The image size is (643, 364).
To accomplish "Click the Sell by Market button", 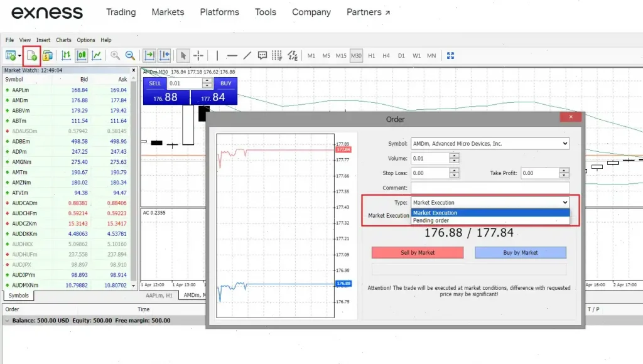I will [x=418, y=252].
